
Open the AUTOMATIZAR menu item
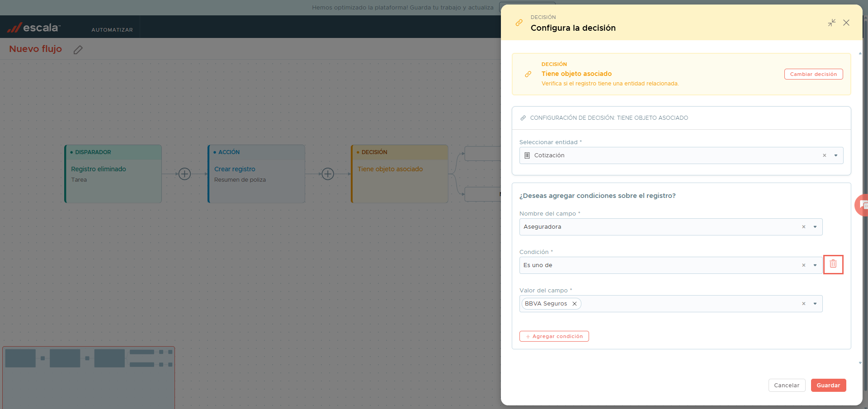pos(112,30)
